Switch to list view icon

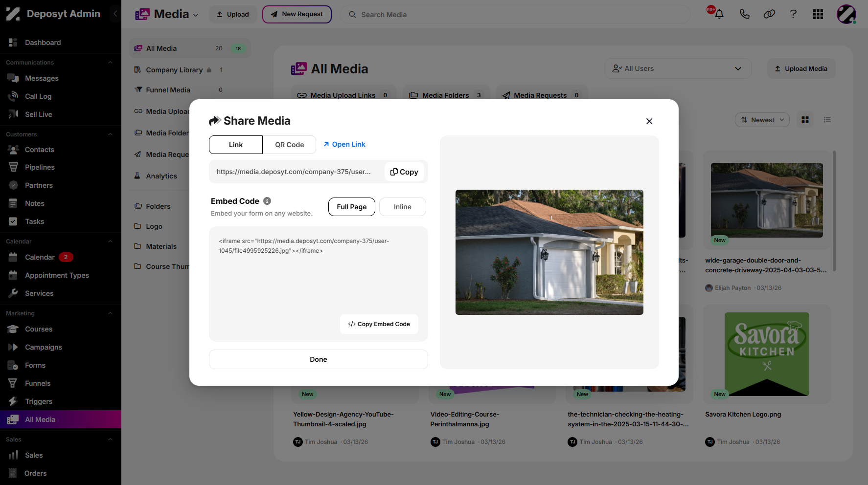[x=827, y=120]
